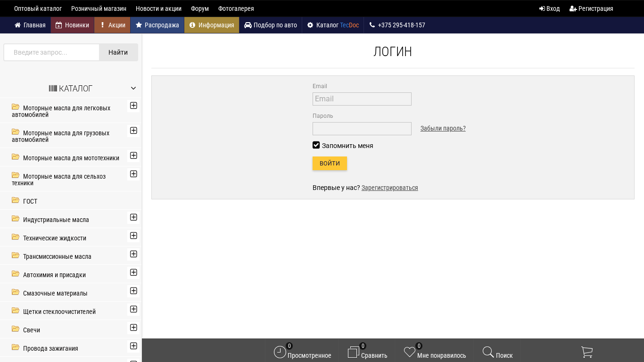
Task: Expand Индустриальные масла category
Action: pyautogui.click(x=133, y=217)
